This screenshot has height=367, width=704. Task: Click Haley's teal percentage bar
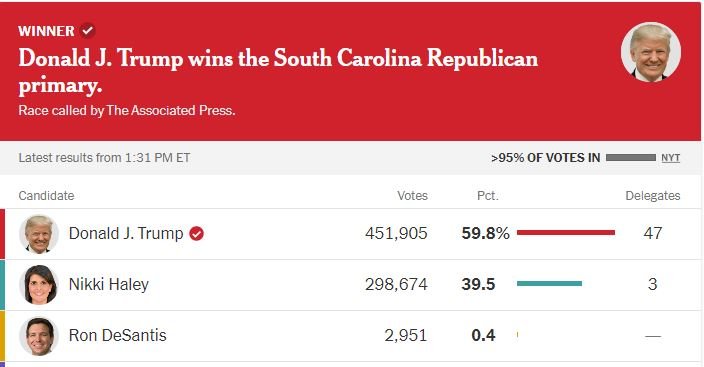pyautogui.click(x=549, y=283)
